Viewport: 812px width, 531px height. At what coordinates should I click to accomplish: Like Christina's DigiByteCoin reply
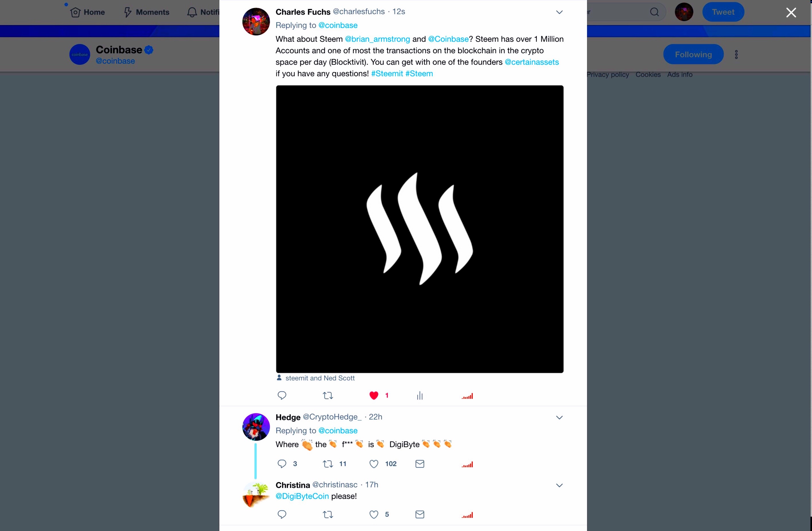pos(374,514)
